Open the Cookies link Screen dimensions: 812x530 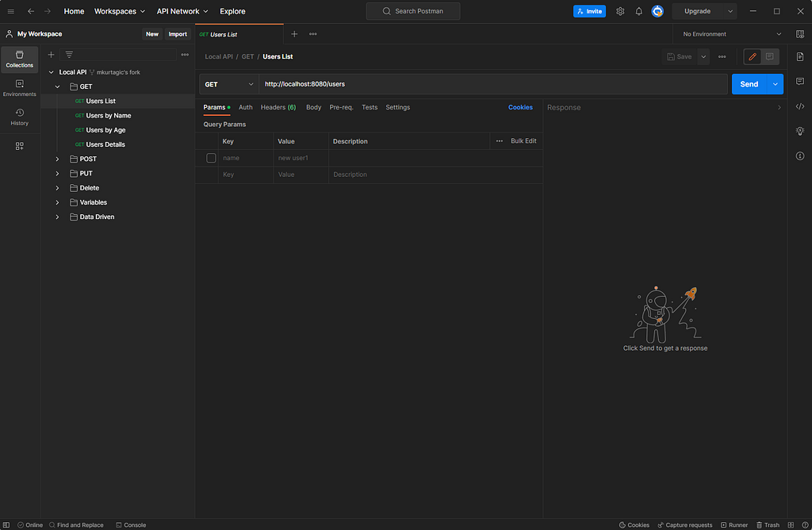(520, 107)
